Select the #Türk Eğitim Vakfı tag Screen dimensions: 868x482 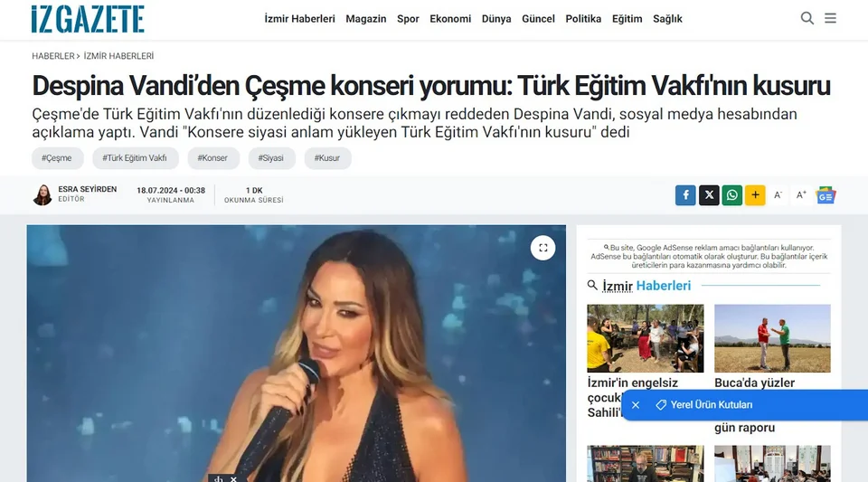tap(135, 158)
